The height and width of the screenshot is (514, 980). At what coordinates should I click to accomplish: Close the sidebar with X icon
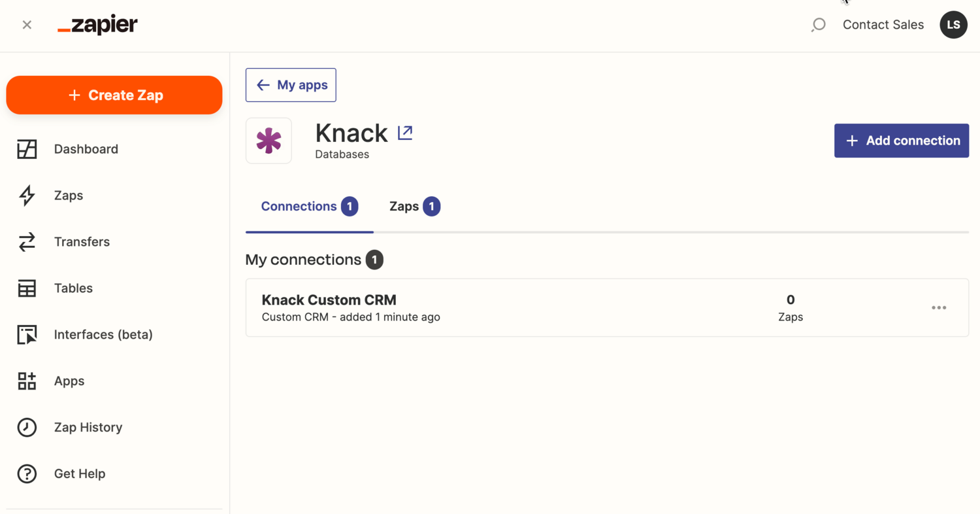[27, 25]
